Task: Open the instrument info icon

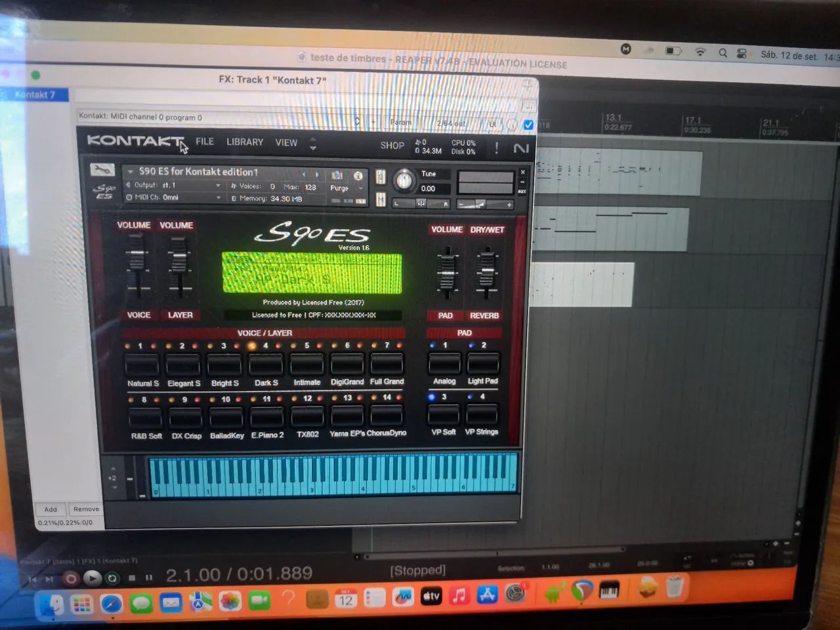Action: (358, 176)
